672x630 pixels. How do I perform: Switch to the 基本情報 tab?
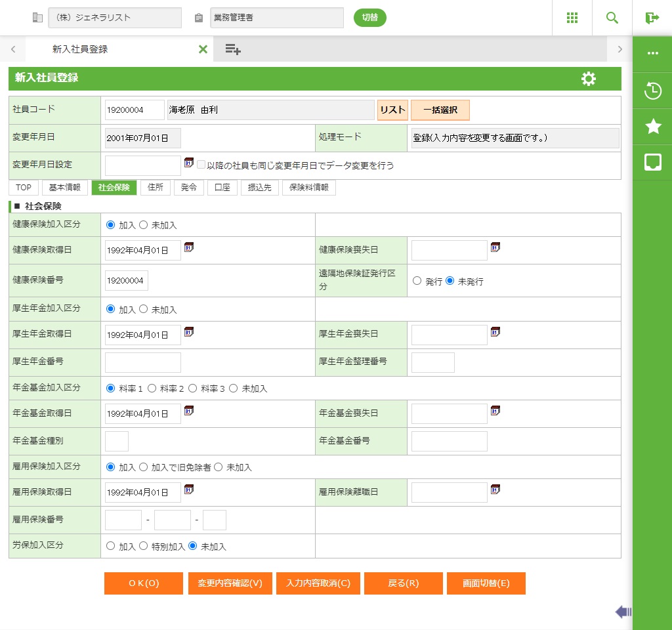tap(65, 188)
